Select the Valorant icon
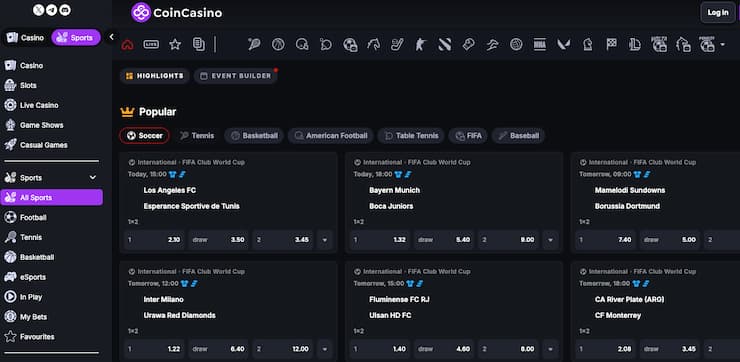The image size is (740, 362). tap(563, 44)
